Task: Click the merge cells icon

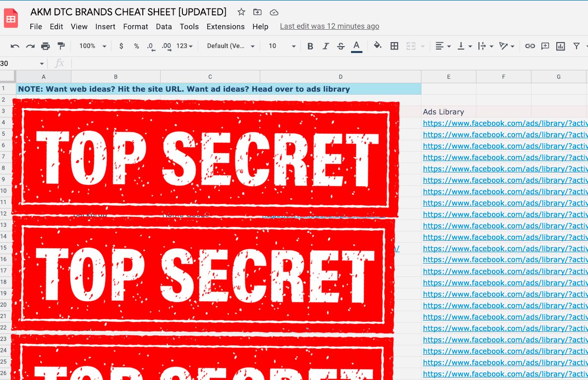Action: click(411, 46)
